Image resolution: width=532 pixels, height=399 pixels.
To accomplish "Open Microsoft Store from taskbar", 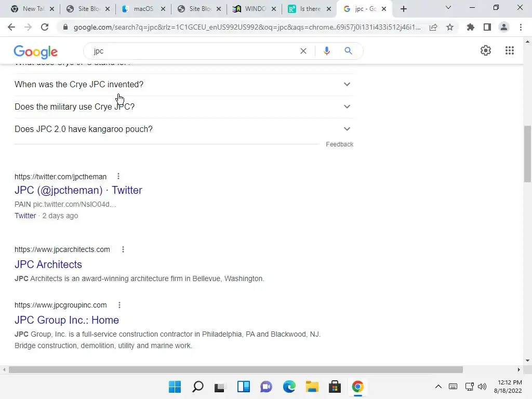I will point(335,387).
